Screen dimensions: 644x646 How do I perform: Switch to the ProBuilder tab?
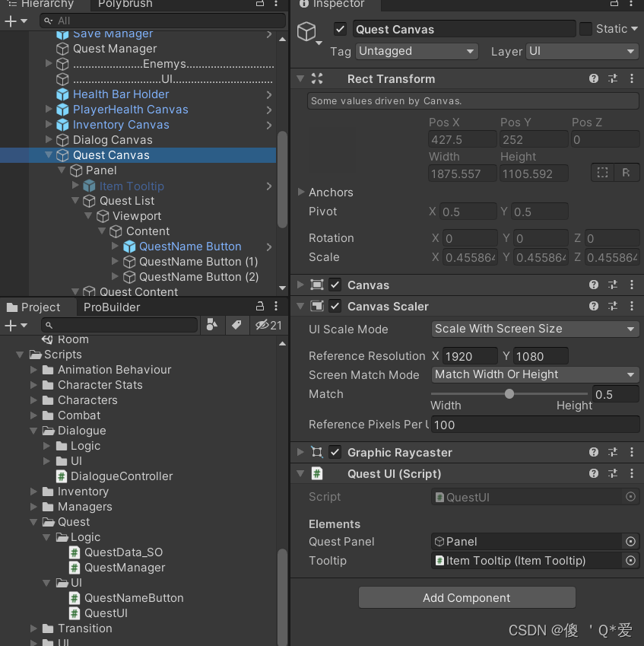112,307
